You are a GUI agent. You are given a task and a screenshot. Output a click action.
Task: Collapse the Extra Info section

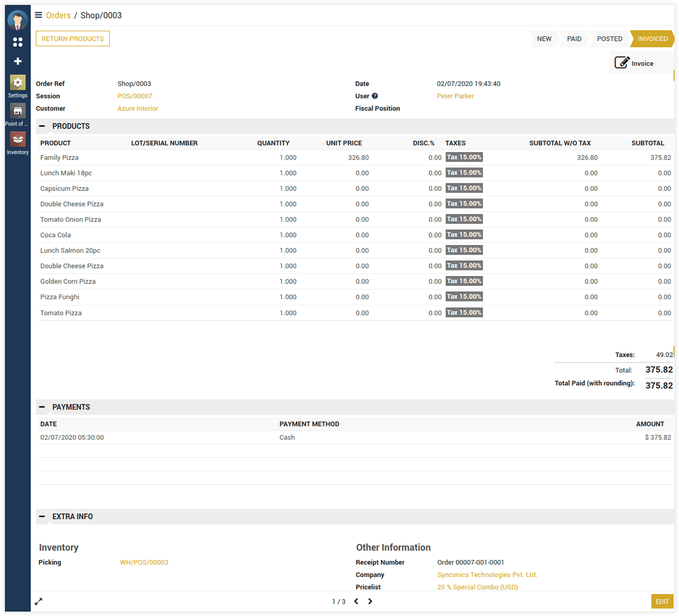pyautogui.click(x=42, y=516)
